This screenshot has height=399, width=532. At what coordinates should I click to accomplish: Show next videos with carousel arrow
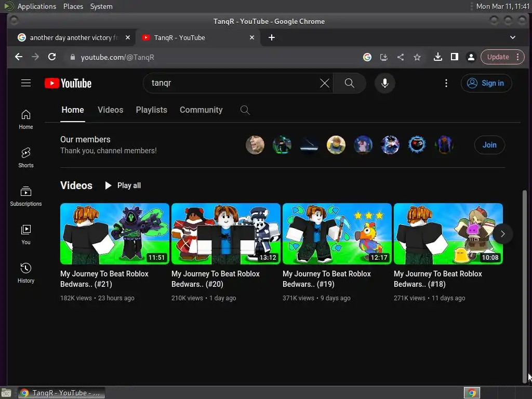[x=502, y=234]
